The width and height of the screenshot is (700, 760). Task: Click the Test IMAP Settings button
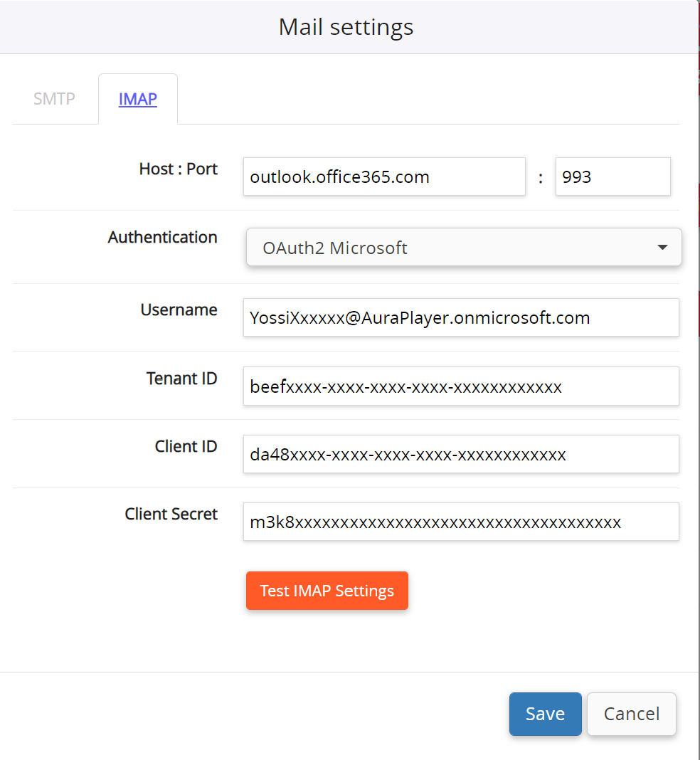pos(327,591)
